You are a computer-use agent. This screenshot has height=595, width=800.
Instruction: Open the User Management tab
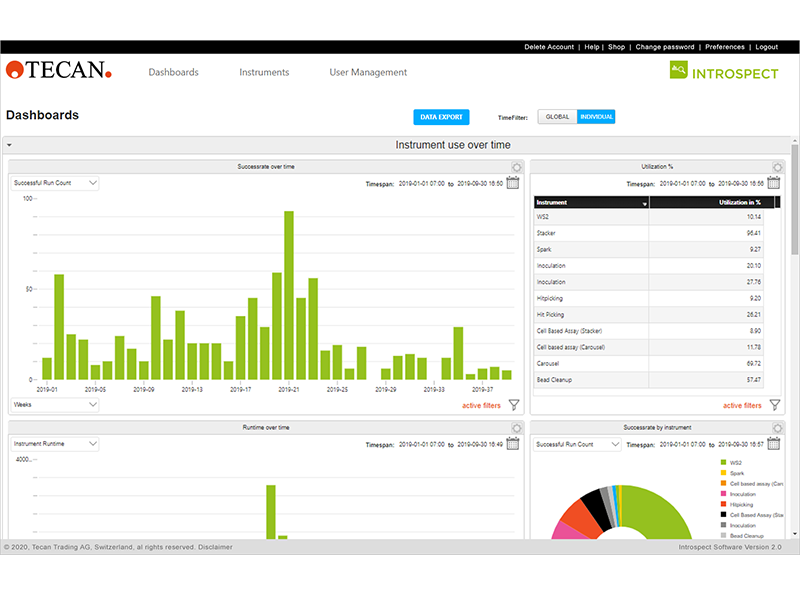[368, 72]
